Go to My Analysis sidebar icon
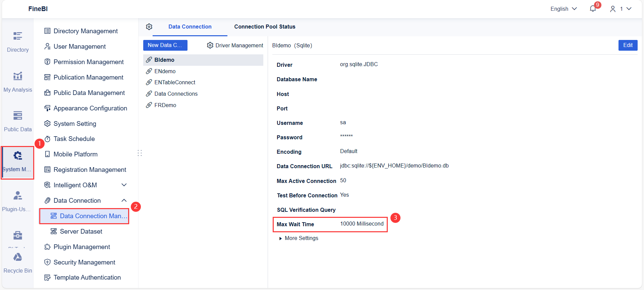644x290 pixels. 18,76
